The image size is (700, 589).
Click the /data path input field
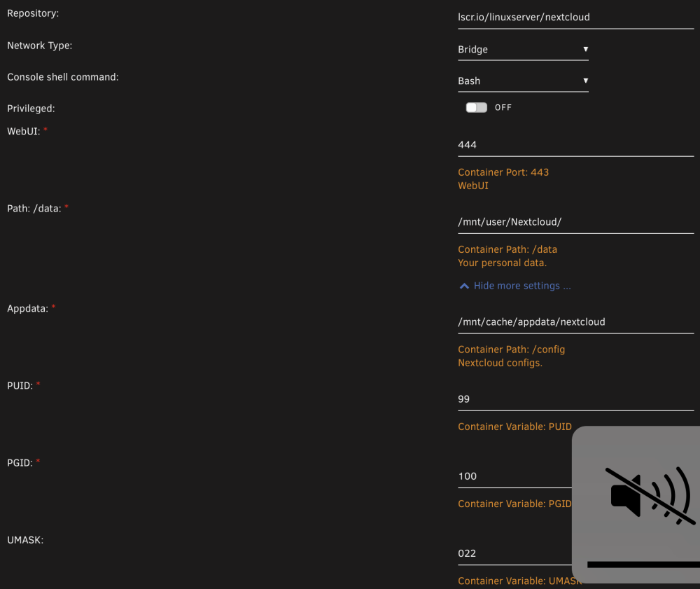(575, 223)
